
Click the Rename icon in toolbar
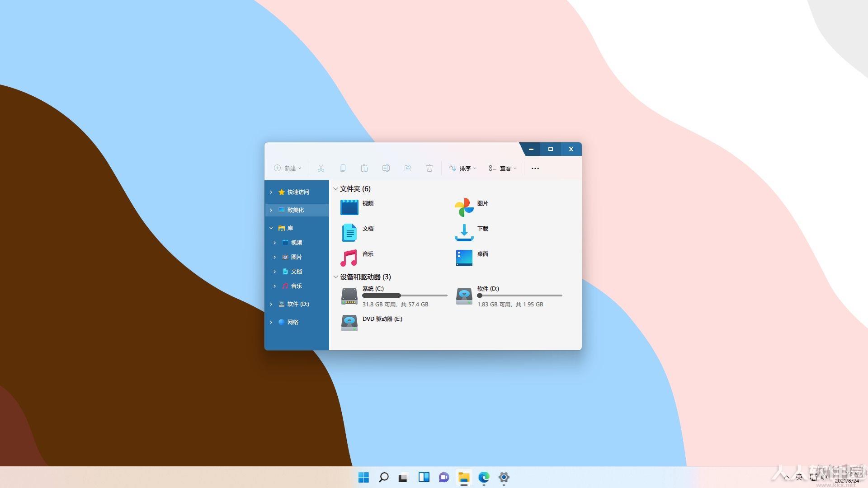[386, 168]
